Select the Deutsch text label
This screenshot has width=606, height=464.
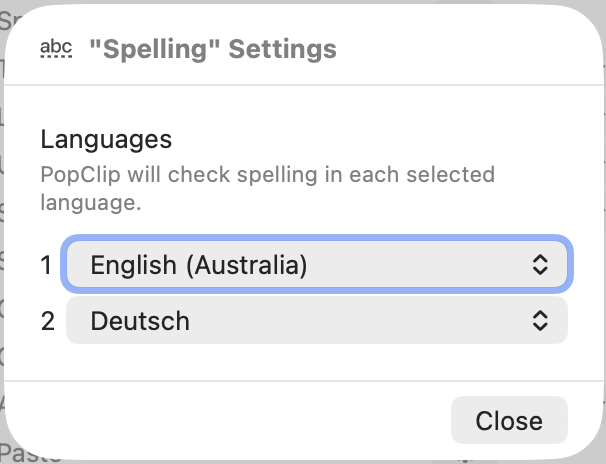pyautogui.click(x=140, y=321)
